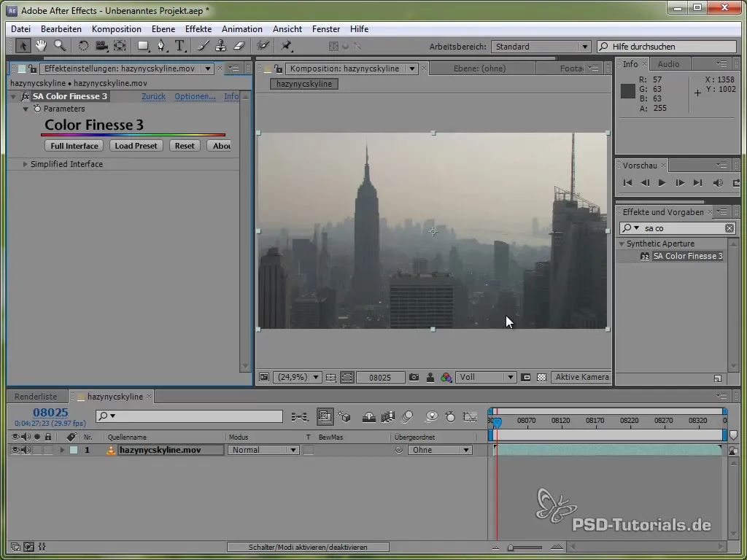
Task: Select the Zoom magnifier tool
Action: [x=60, y=46]
